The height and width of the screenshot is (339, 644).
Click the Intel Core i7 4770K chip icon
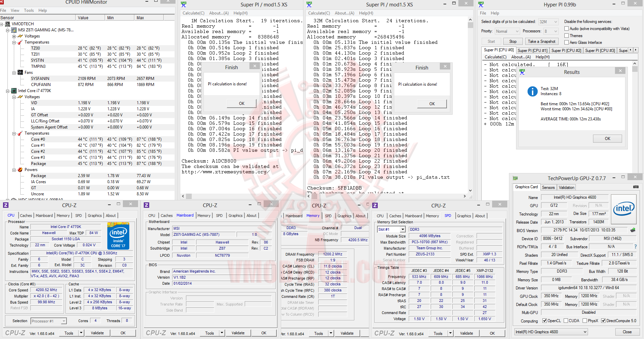[x=14, y=91]
